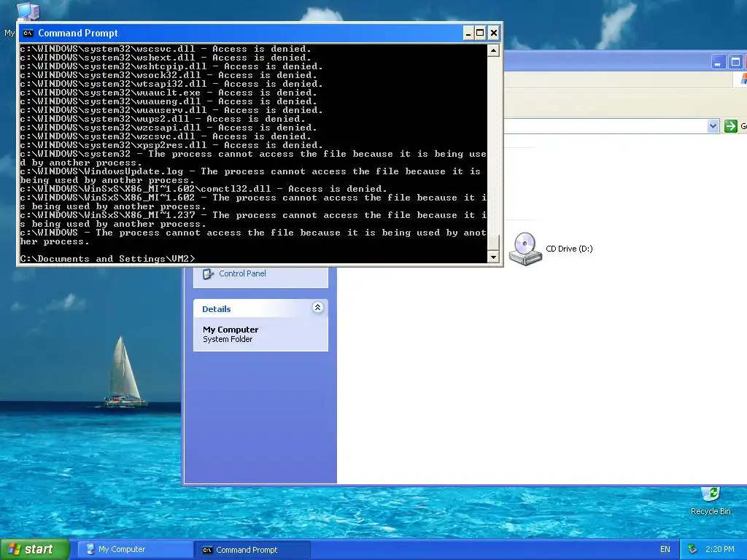Click the Details panel header
This screenshot has width=747, height=560.
point(260,308)
